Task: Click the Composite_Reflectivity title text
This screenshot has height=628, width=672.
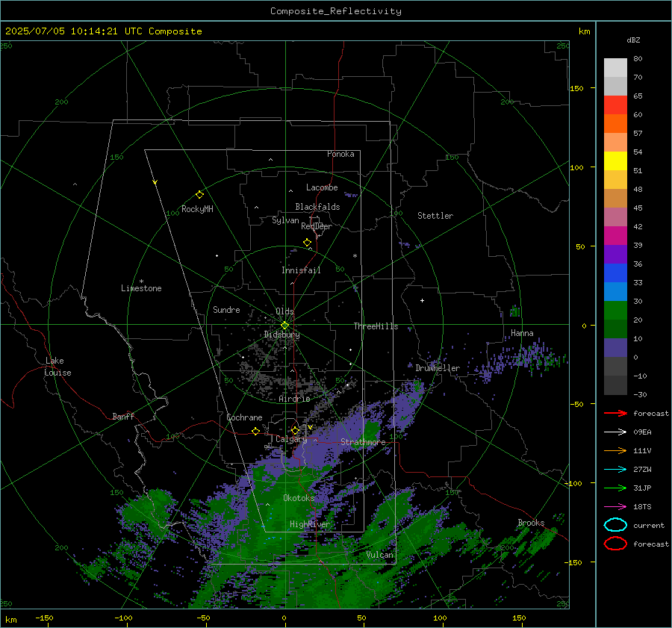Action: coord(336,11)
